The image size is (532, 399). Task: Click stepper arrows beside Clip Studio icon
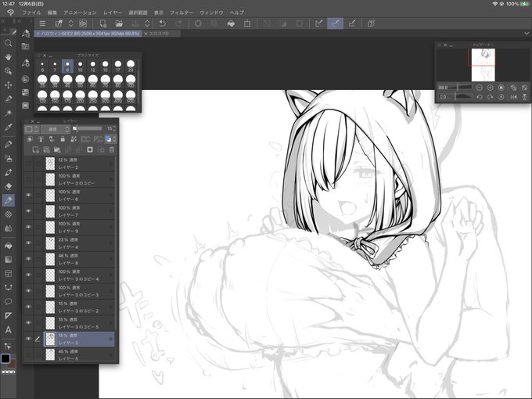(x=70, y=23)
